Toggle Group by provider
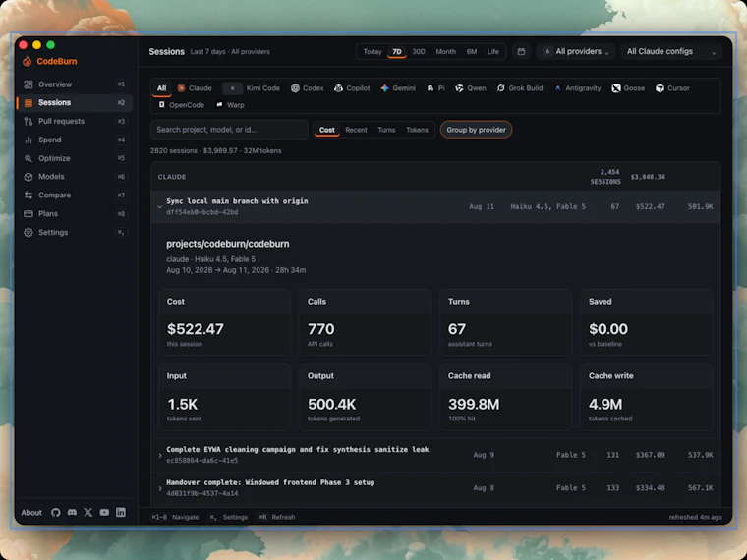This screenshot has width=747, height=560. [476, 130]
